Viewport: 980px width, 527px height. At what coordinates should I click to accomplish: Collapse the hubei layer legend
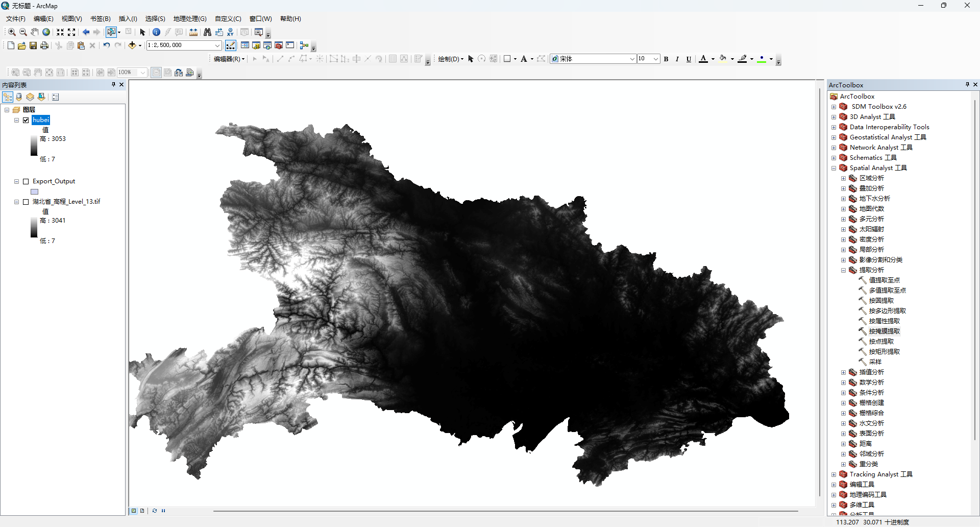tap(16, 120)
